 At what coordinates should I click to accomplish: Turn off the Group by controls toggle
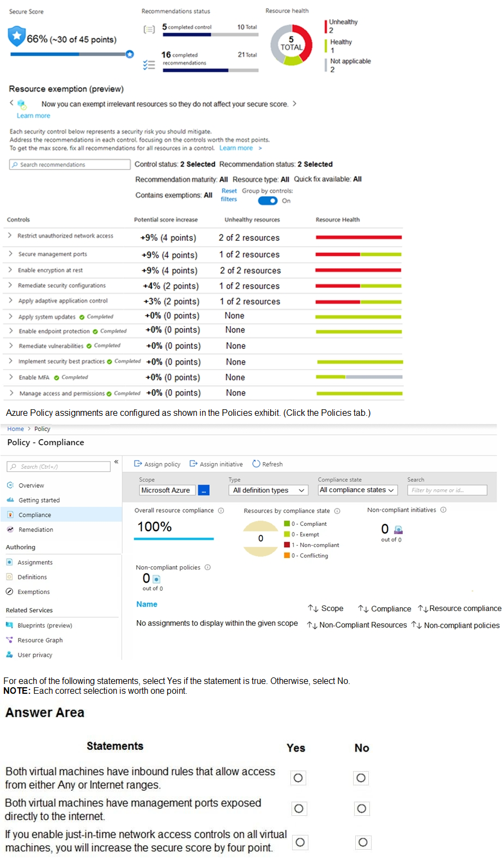(268, 201)
